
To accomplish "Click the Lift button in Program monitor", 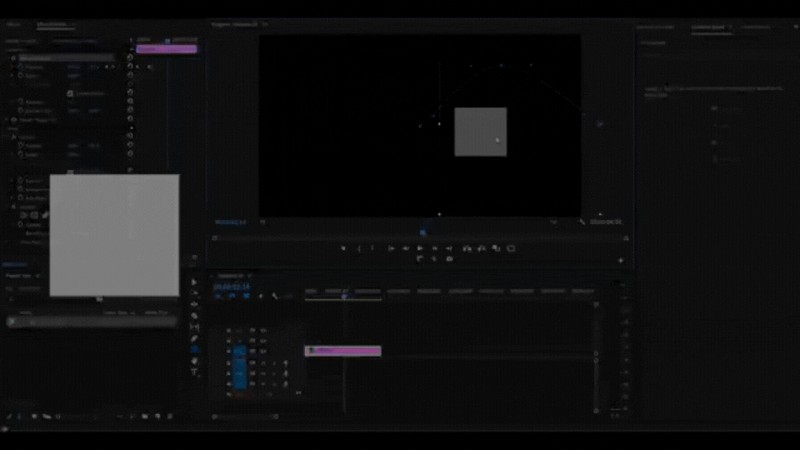I will pyautogui.click(x=467, y=248).
